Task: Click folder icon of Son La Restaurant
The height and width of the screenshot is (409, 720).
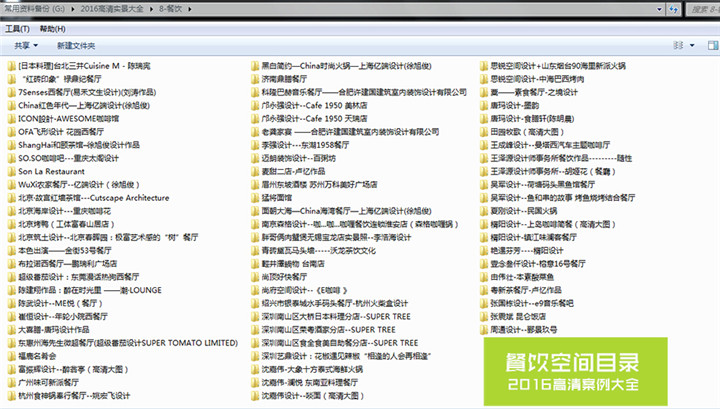Action: [x=11, y=172]
